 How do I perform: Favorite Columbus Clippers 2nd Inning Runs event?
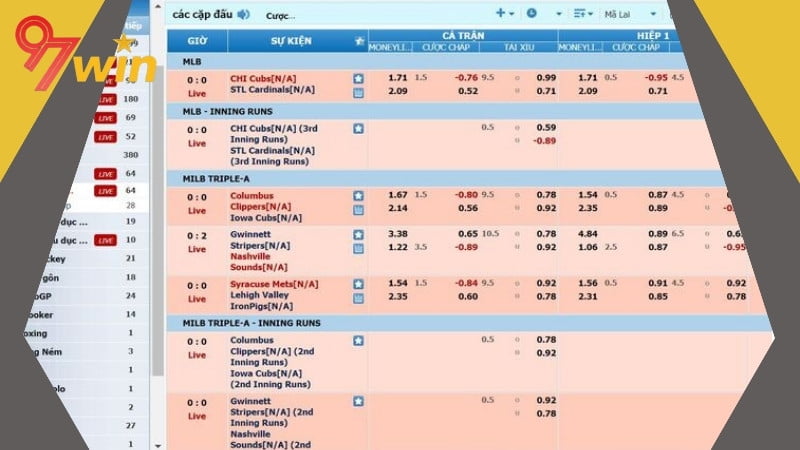point(358,340)
